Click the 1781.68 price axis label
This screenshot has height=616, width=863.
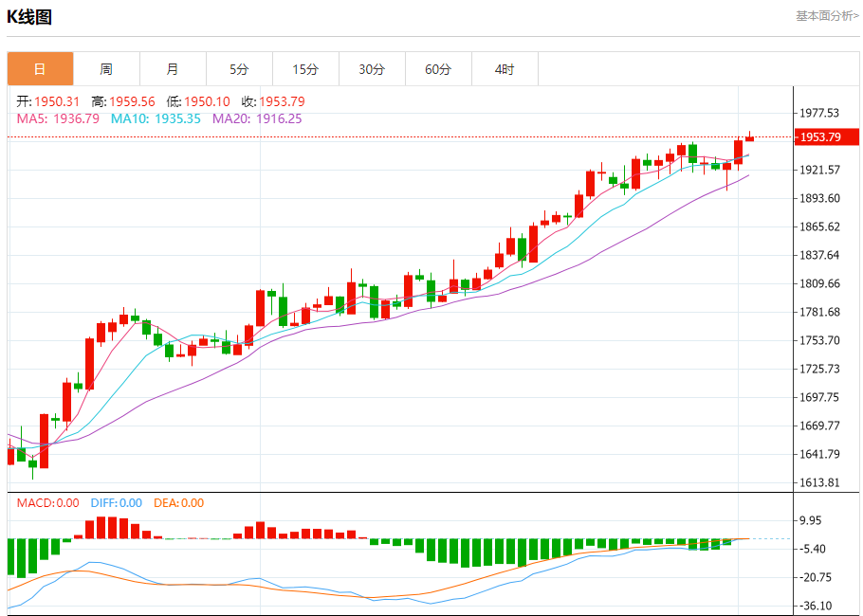pyautogui.click(x=819, y=312)
